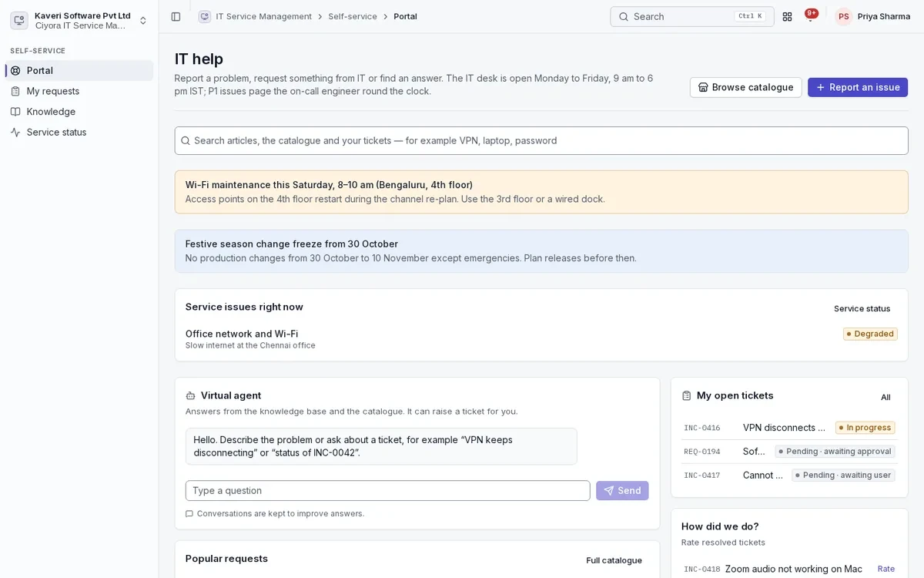The width and height of the screenshot is (924, 578).
Task: Send the virtual agent question
Action: coord(622,491)
